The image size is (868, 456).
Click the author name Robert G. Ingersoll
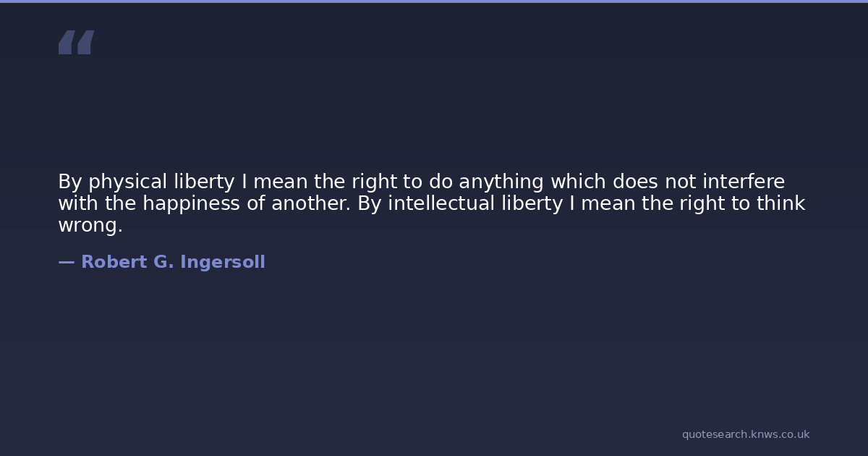click(x=173, y=263)
